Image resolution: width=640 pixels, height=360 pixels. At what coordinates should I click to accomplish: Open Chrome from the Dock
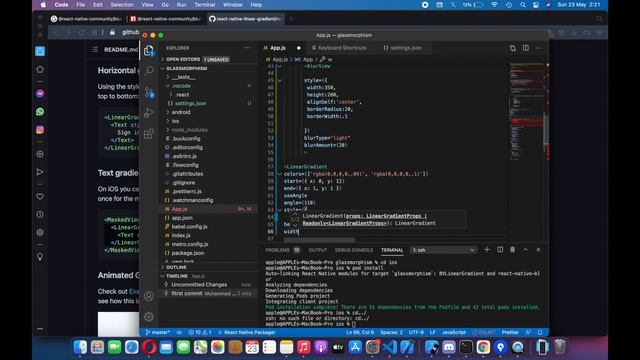[x=483, y=347]
